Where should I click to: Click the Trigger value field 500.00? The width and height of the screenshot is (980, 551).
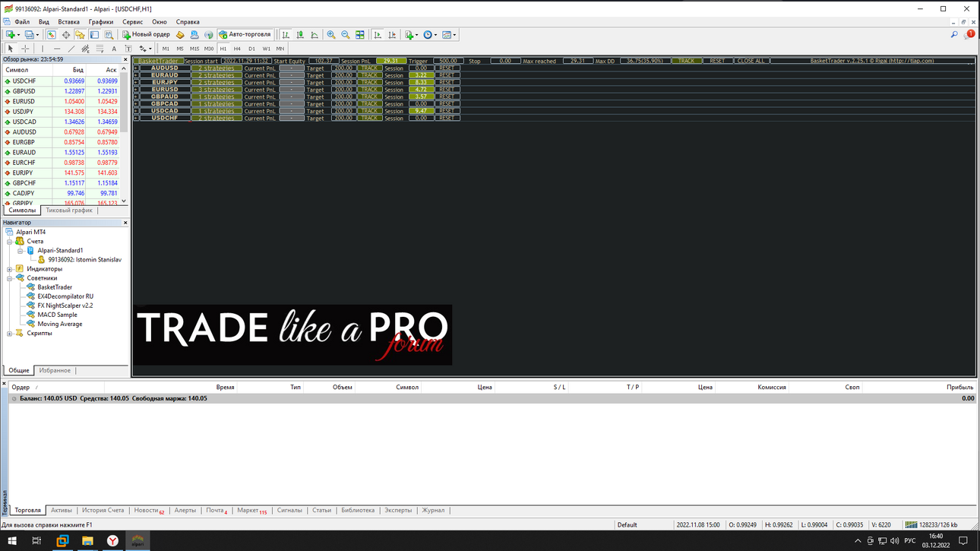point(447,61)
